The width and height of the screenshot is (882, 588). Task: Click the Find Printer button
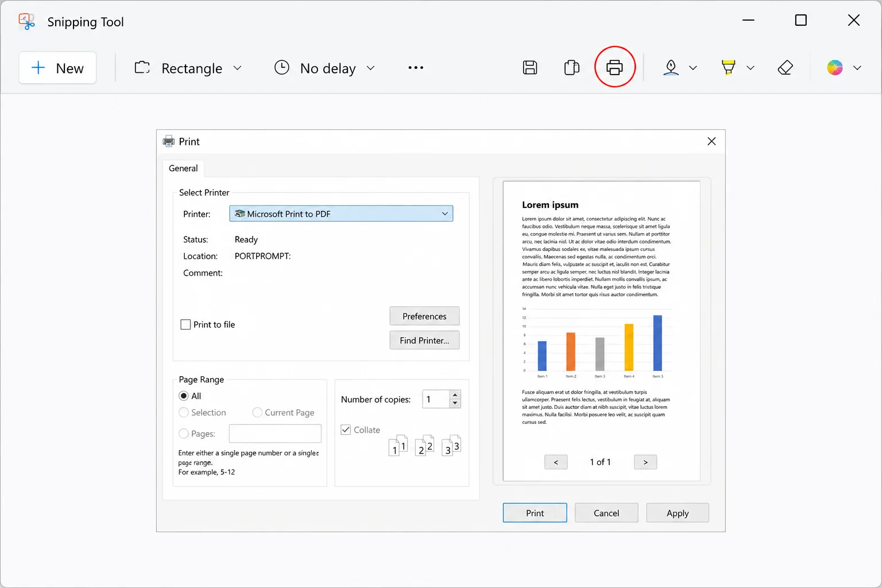[x=424, y=341]
